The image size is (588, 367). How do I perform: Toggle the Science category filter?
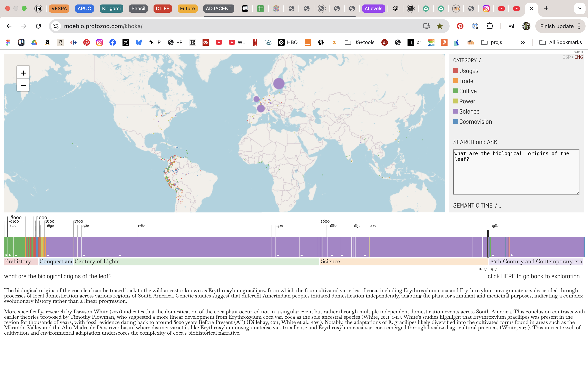click(x=469, y=111)
